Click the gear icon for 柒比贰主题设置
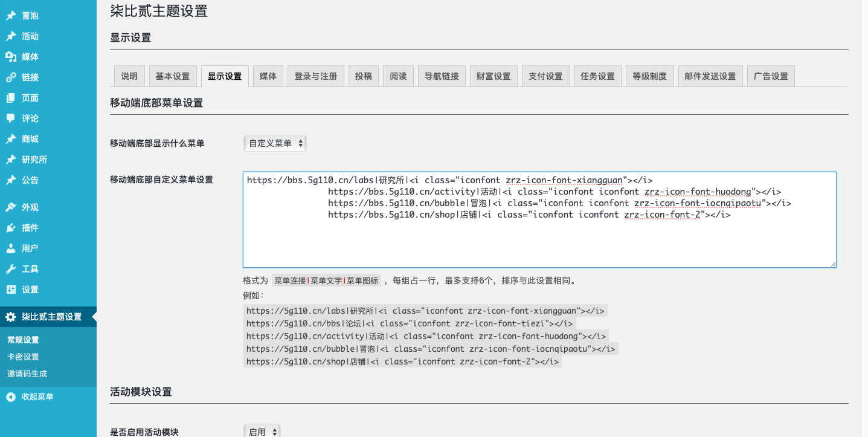The width and height of the screenshot is (868, 437). [x=11, y=317]
